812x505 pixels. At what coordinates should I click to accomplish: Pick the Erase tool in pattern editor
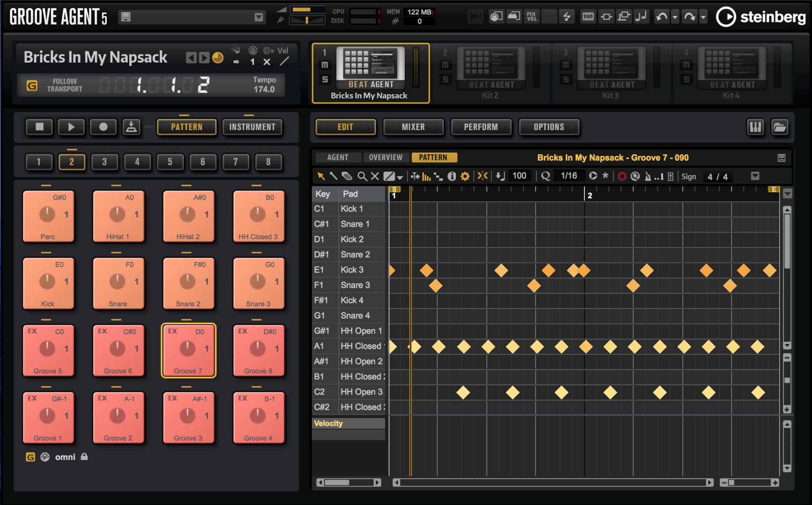point(347,176)
